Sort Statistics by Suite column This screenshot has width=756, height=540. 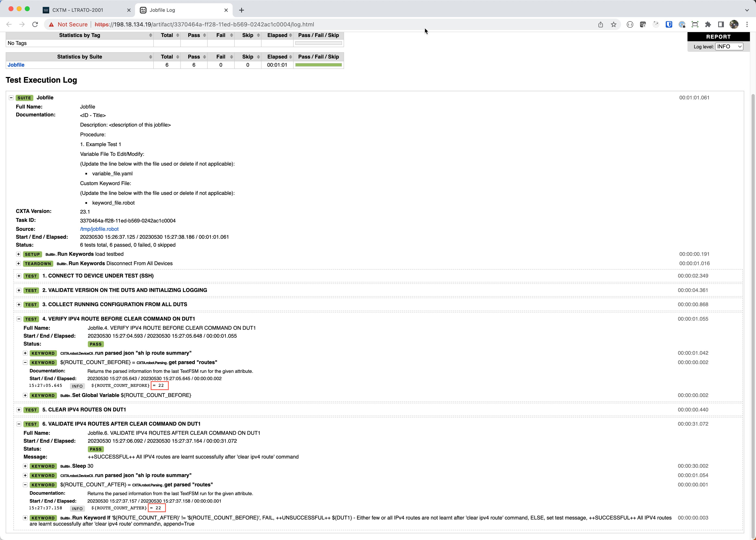(x=80, y=57)
